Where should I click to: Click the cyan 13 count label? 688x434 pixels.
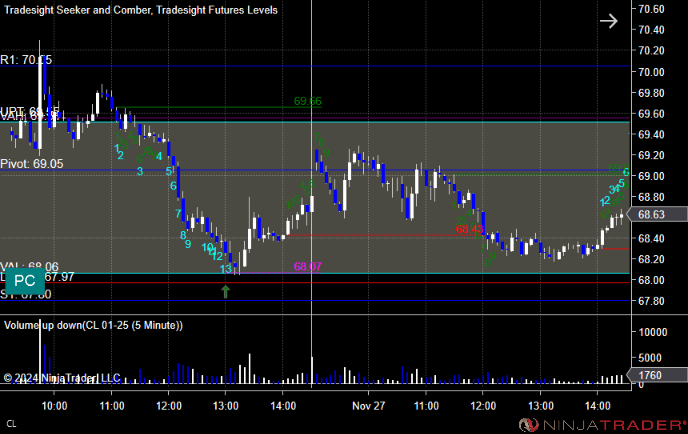[226, 269]
